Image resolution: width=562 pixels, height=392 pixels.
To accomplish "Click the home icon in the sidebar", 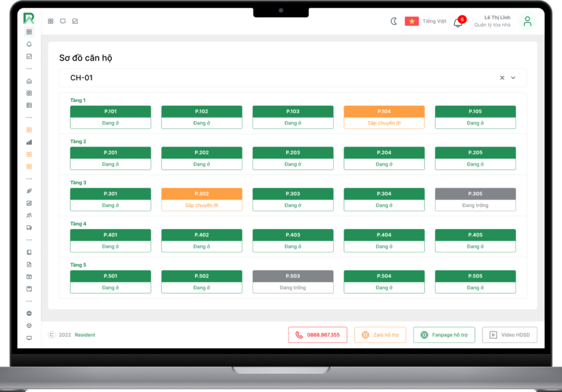I will [29, 81].
